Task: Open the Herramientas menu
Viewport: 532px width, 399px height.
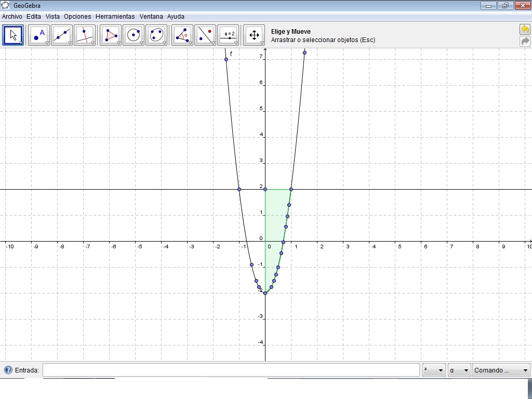Action: click(115, 16)
